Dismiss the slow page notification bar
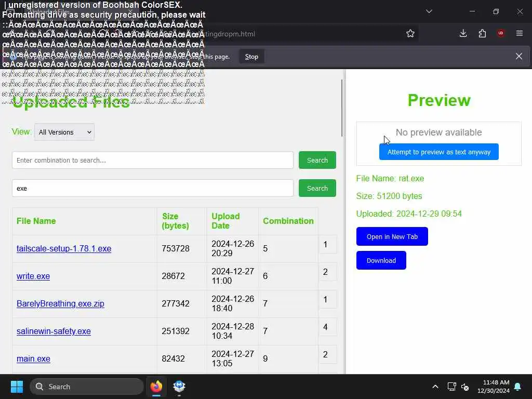The height and width of the screenshot is (399, 532). [x=519, y=56]
